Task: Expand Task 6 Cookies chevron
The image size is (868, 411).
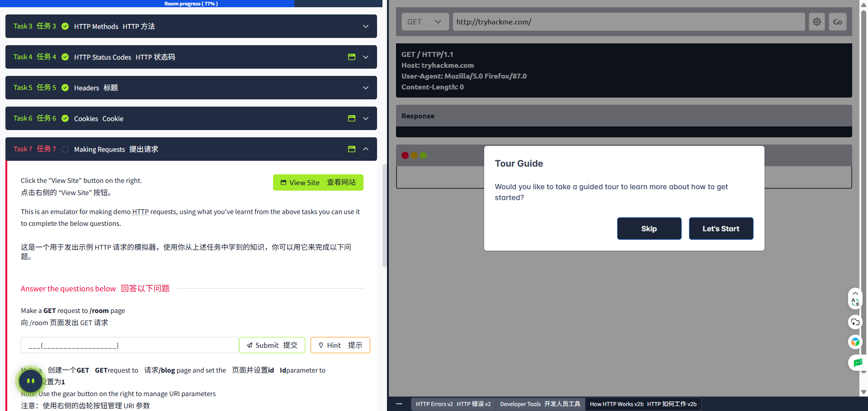Action: (x=366, y=118)
